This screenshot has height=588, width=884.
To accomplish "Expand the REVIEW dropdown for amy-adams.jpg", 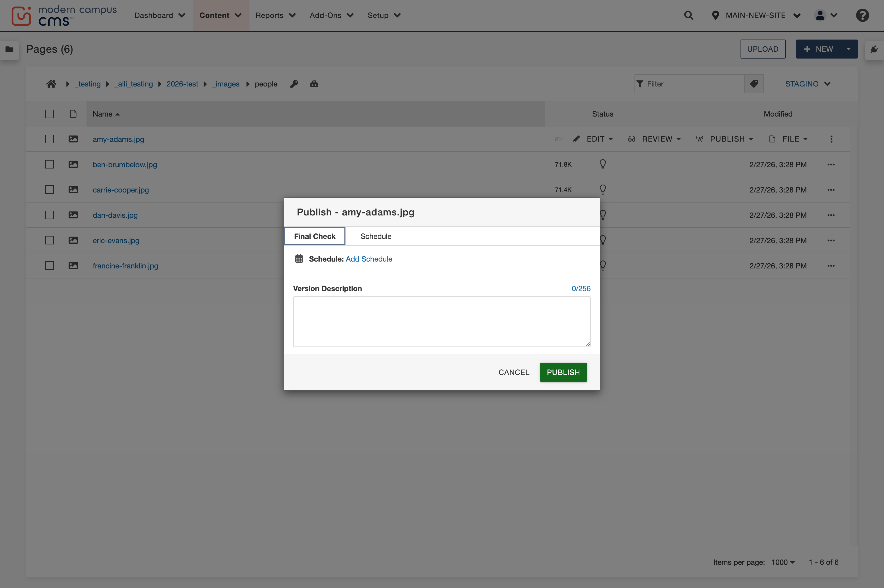I will tap(655, 139).
